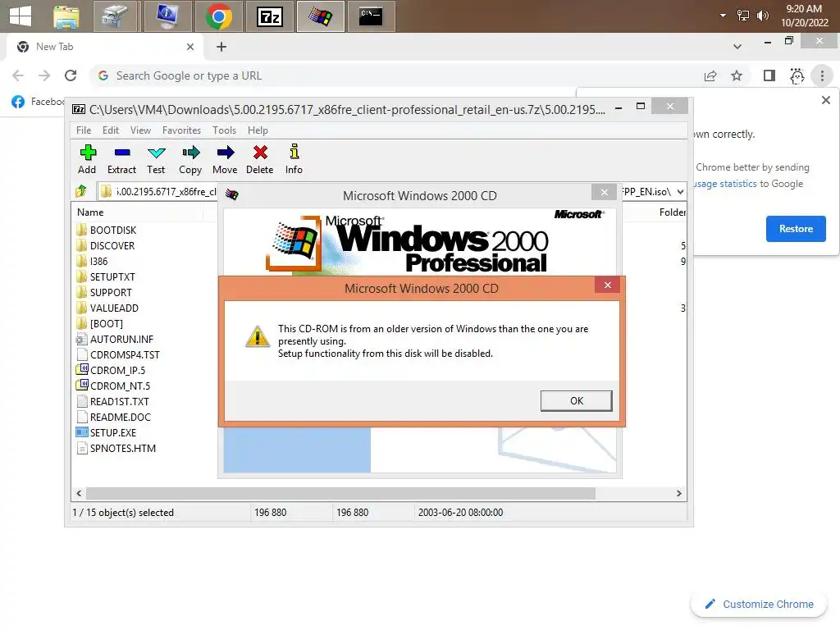This screenshot has height=630, width=840.
Task: Click the Info toolbar icon
Action: click(x=294, y=152)
